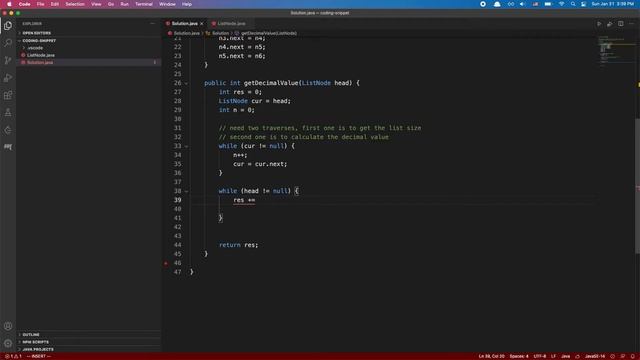Screen dimensions: 640x360
Task: Open the Extensions view
Action: click(8, 95)
